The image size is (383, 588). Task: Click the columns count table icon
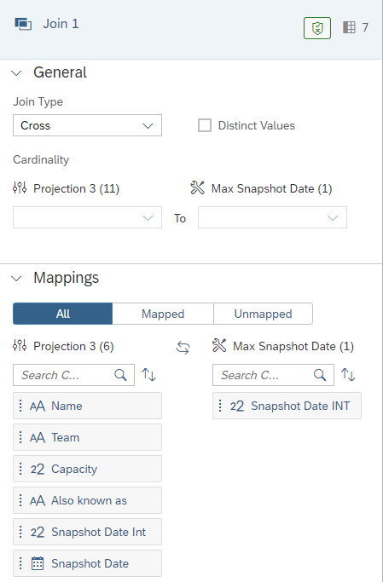pyautogui.click(x=349, y=27)
